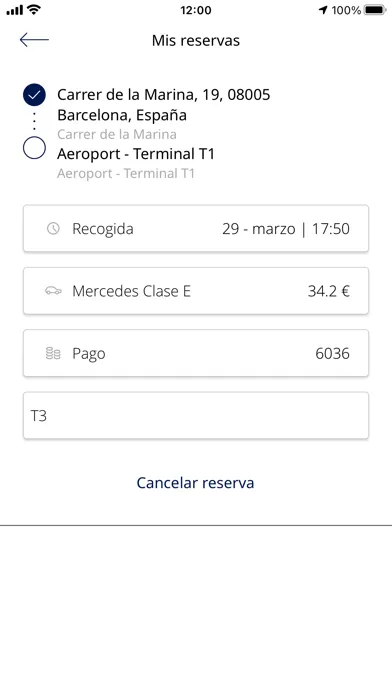
Task: Tap the clock icon beside Recogida
Action: coord(53,229)
